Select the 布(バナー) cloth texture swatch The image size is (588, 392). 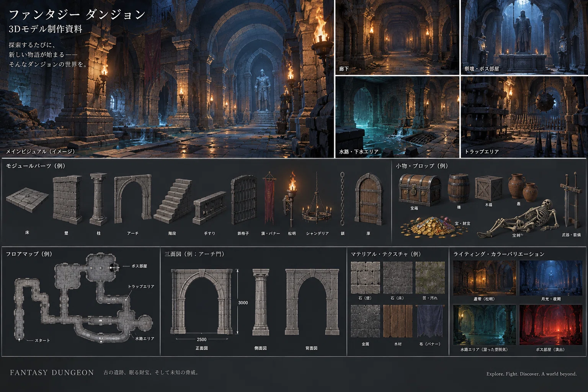tap(430, 321)
